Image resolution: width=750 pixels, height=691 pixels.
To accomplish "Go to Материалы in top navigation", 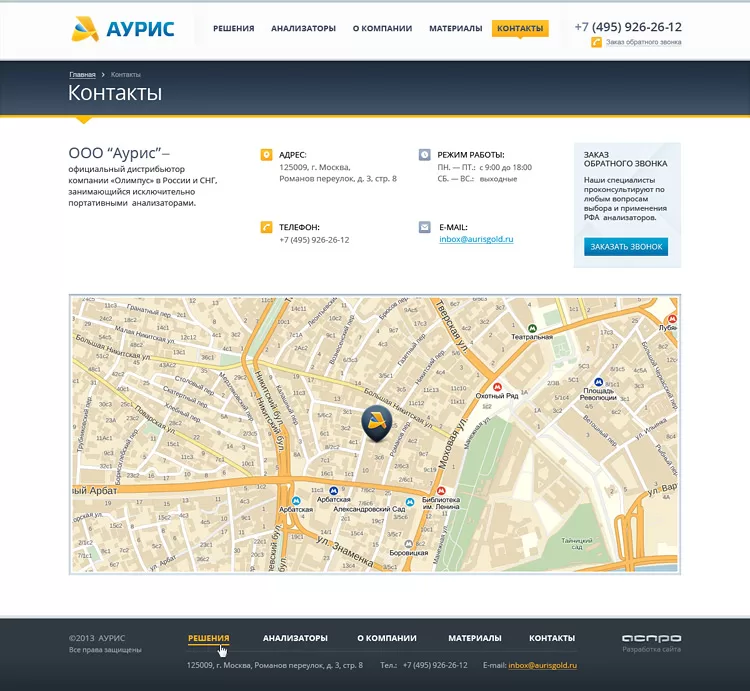I will pyautogui.click(x=455, y=29).
